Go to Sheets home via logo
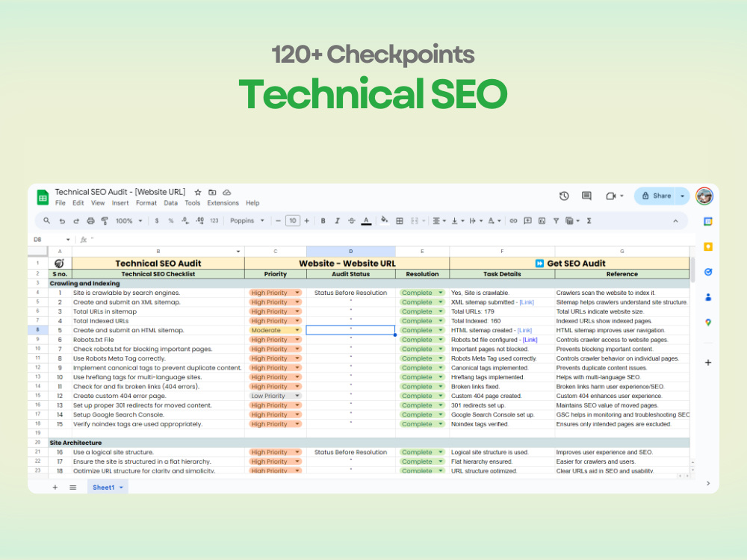This screenshot has height=560, width=747. 43,196
